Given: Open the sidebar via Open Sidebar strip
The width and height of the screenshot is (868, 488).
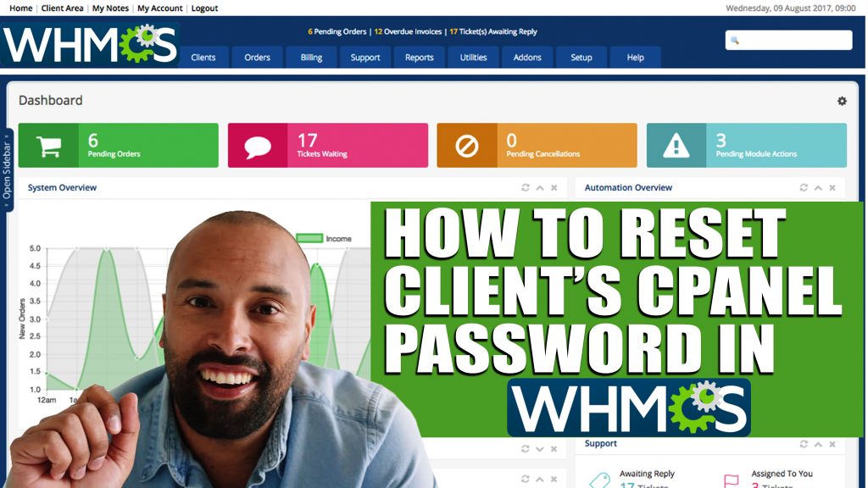Looking at the screenshot, I should 8,169.
